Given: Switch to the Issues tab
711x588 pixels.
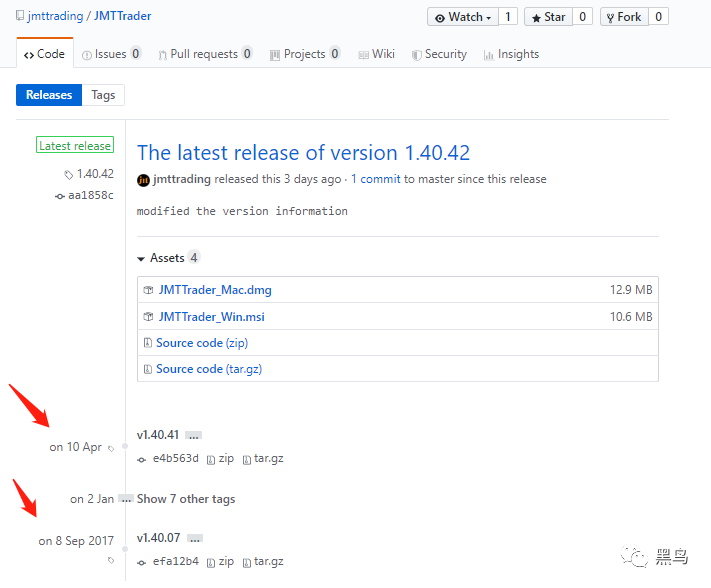Looking at the screenshot, I should (x=111, y=54).
